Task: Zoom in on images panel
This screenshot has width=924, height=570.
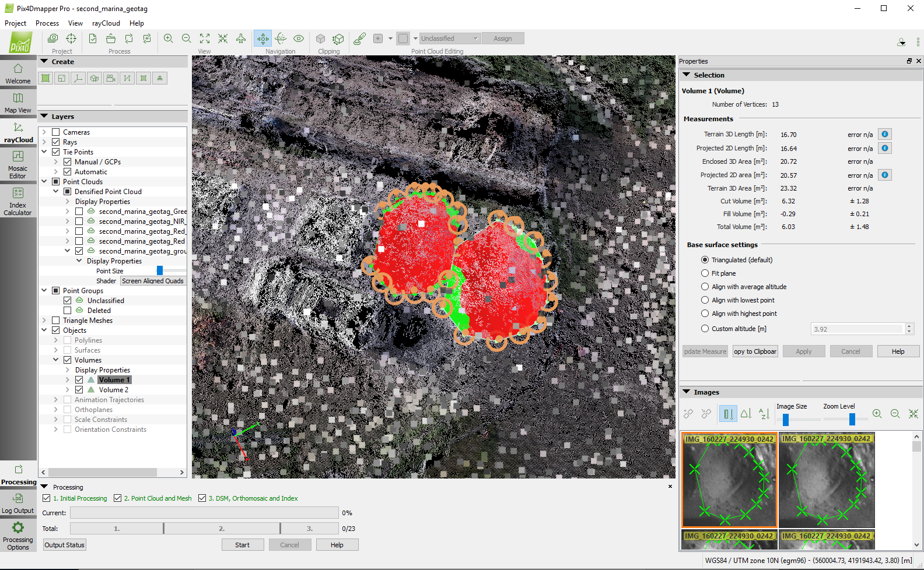Action: pyautogui.click(x=877, y=414)
